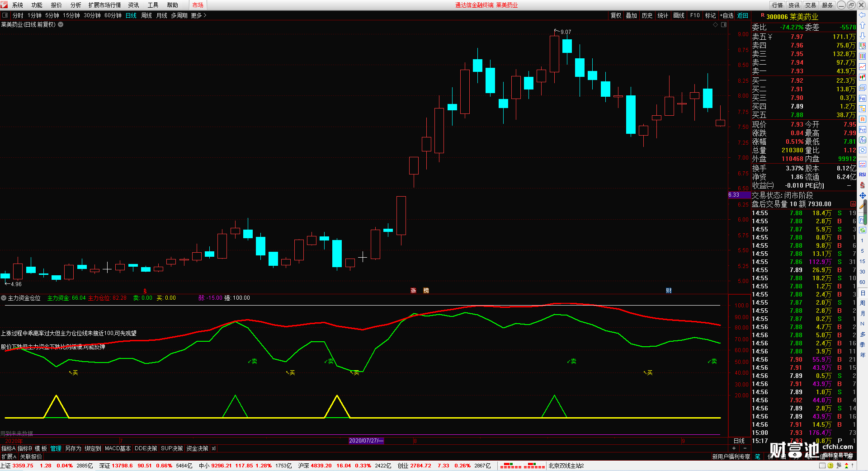Expand the 更多 periods dropdown

pyautogui.click(x=198, y=15)
